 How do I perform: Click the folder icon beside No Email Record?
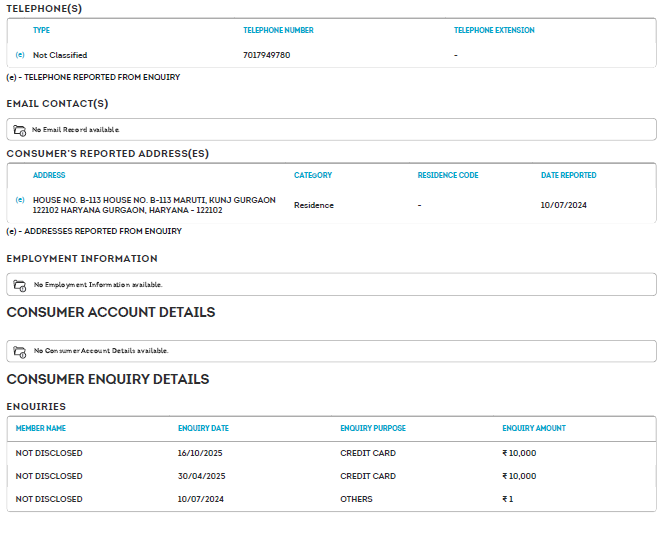(20, 130)
